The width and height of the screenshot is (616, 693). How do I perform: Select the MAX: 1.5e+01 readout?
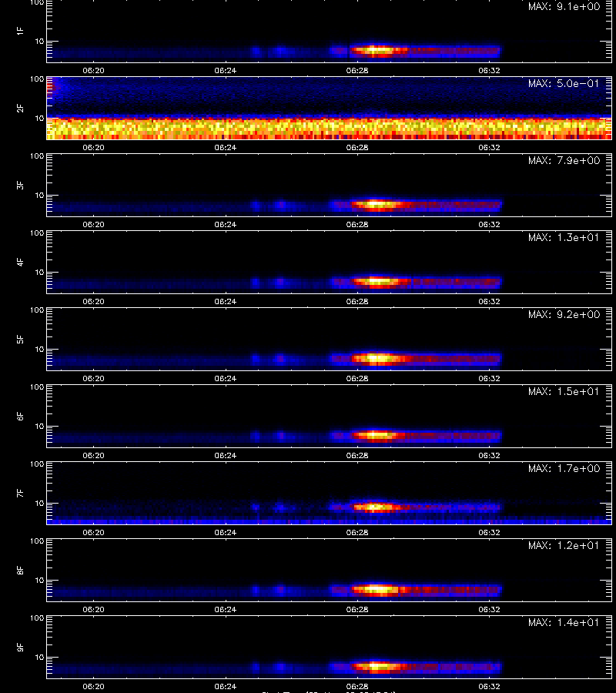point(564,391)
